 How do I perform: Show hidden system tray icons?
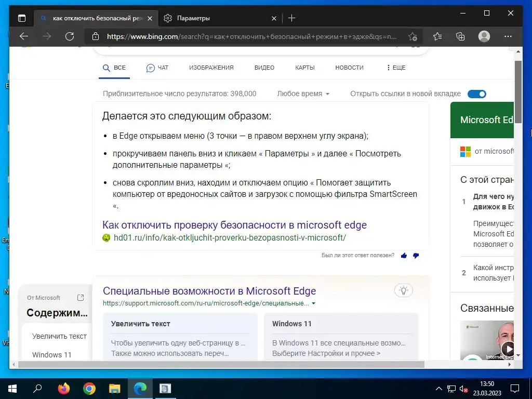pos(438,389)
